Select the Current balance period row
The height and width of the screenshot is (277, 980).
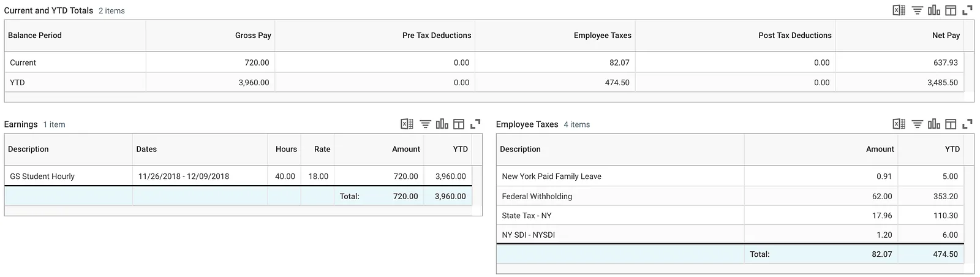(x=484, y=63)
